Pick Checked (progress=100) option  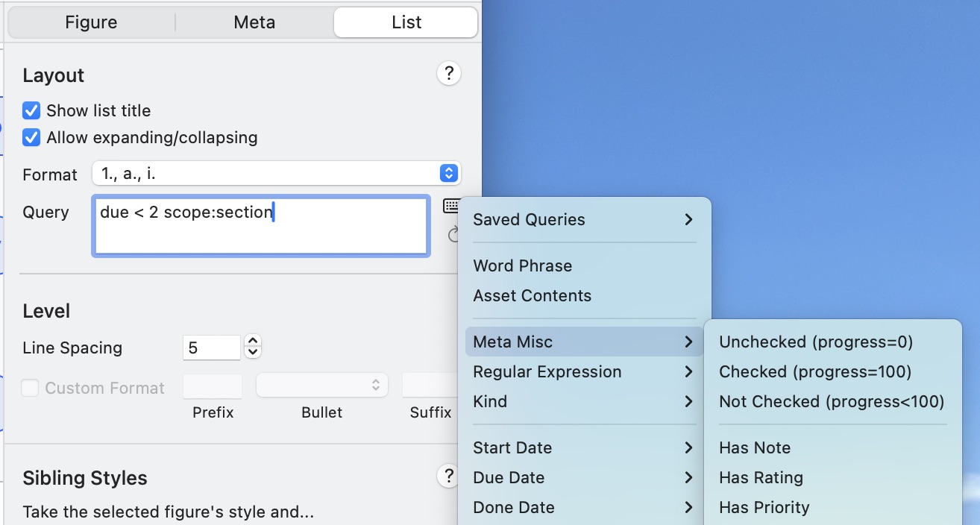point(814,372)
